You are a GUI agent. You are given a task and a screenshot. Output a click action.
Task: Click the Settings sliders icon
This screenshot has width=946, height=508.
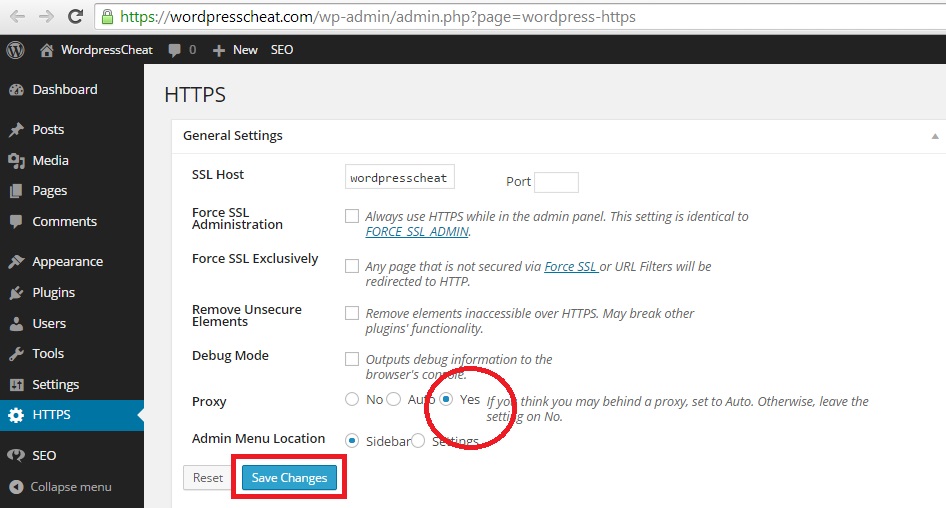16,384
